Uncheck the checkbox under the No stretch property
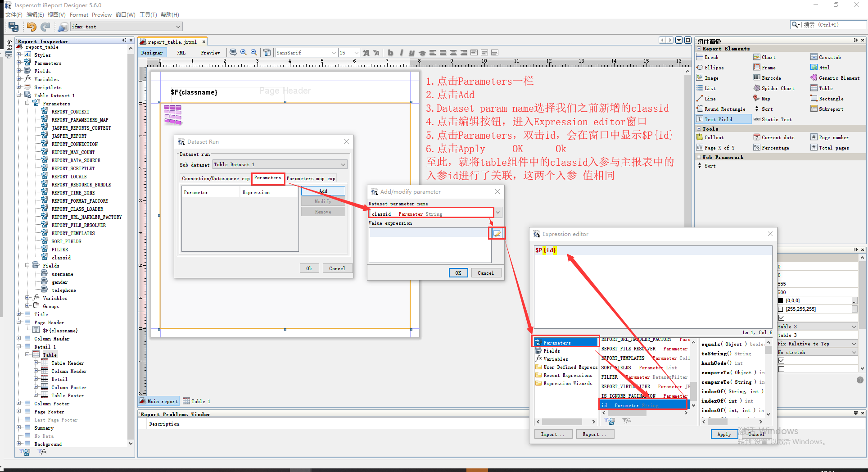 781,360
